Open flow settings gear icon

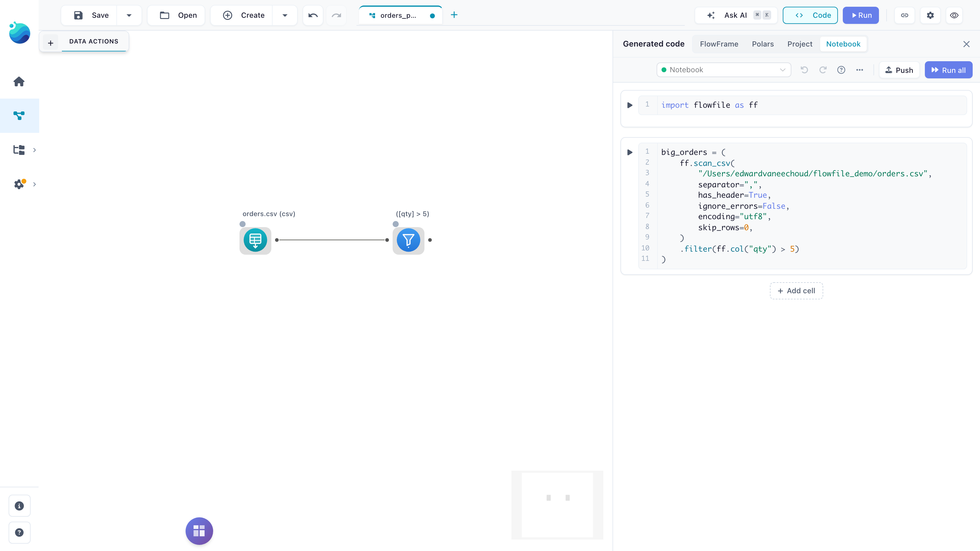pos(930,15)
